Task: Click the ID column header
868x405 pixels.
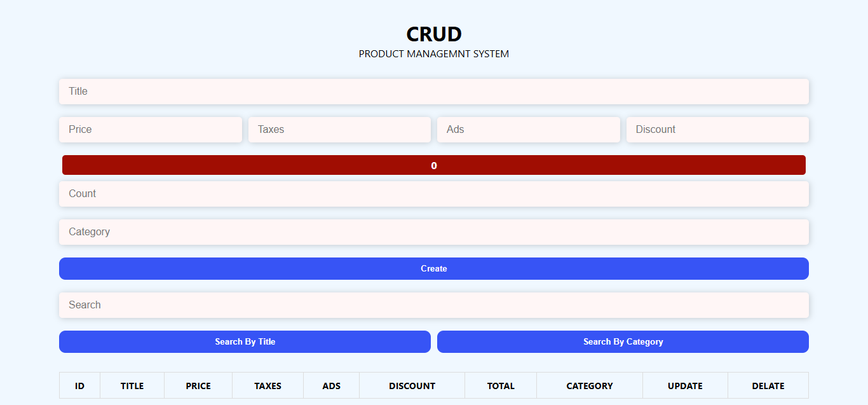Action: pos(79,385)
